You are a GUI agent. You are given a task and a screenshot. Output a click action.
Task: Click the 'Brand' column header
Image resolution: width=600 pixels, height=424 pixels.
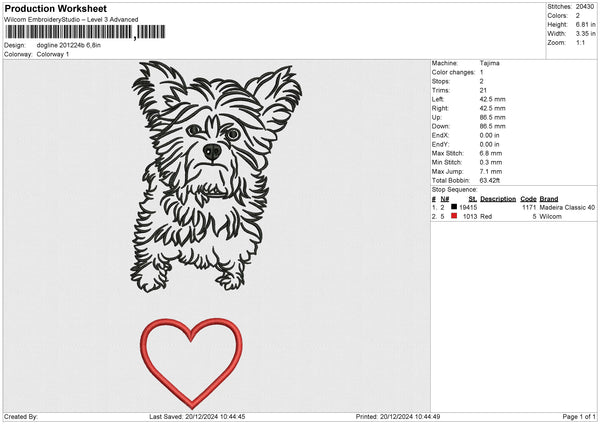(x=549, y=199)
